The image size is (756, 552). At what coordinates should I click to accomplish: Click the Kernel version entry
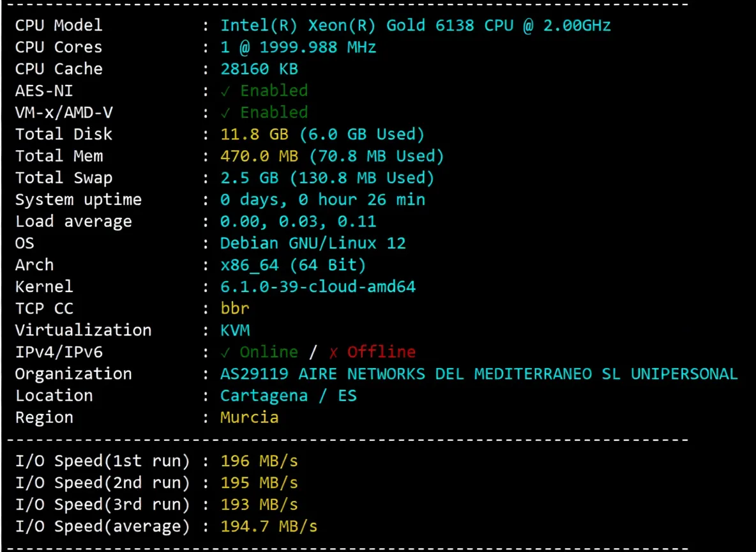(317, 286)
